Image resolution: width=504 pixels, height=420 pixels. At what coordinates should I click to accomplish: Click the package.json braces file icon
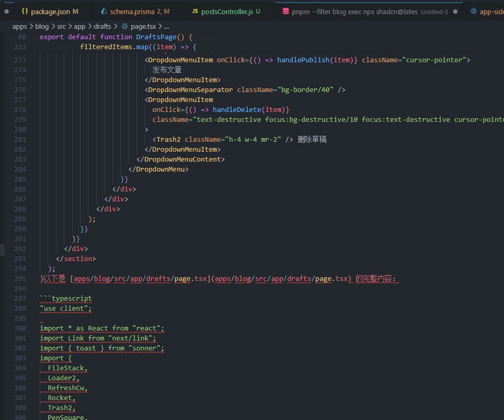point(25,12)
